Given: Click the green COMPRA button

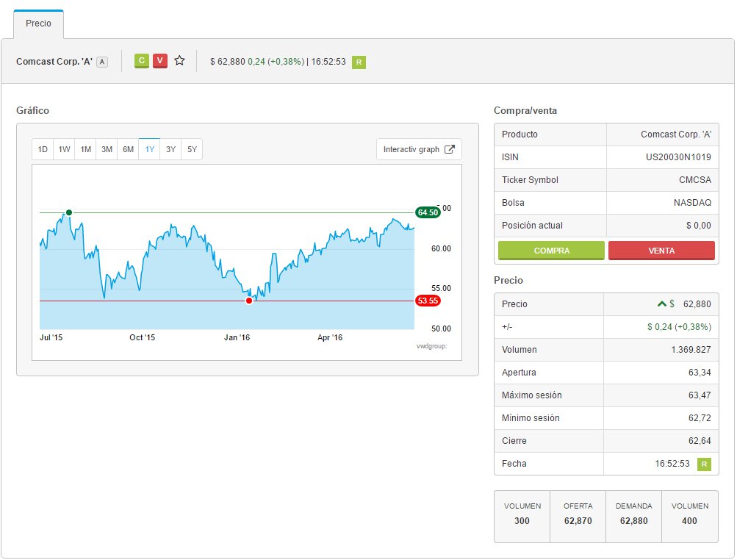Looking at the screenshot, I should click(x=551, y=251).
